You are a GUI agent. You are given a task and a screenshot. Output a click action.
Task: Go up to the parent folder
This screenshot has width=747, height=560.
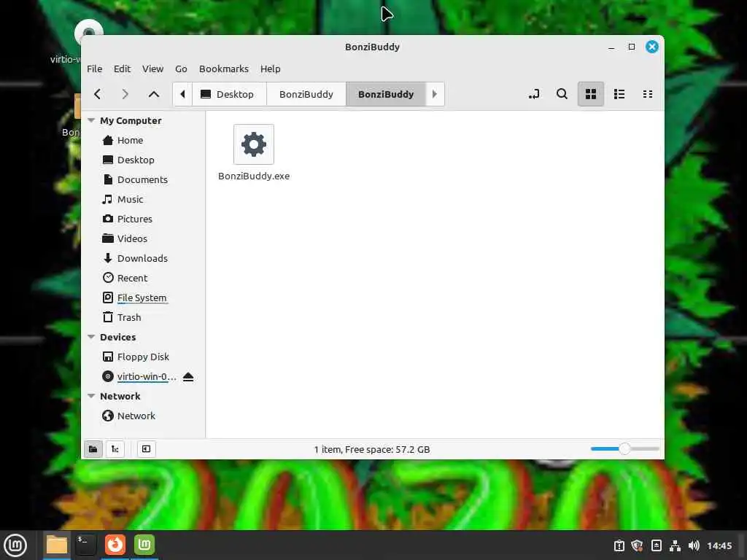point(153,94)
